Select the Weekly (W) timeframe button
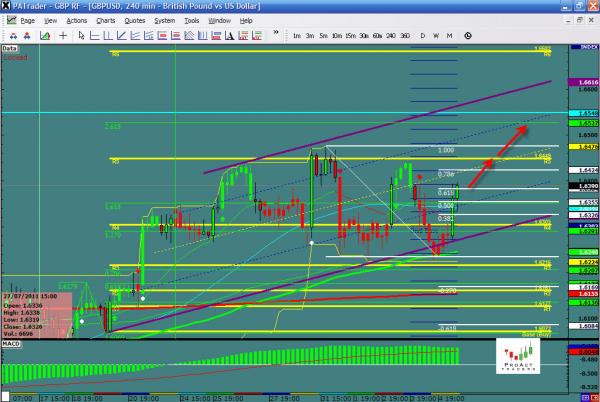 point(436,35)
